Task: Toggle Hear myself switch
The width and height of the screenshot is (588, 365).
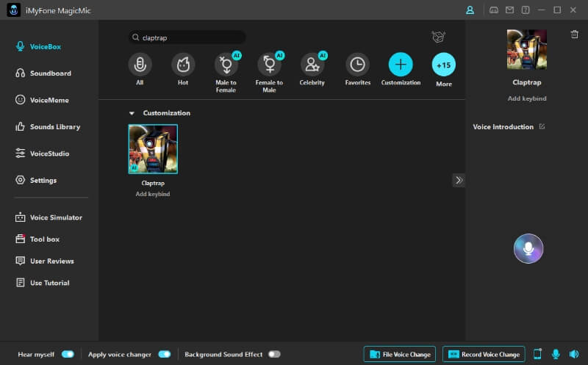Action: click(68, 354)
